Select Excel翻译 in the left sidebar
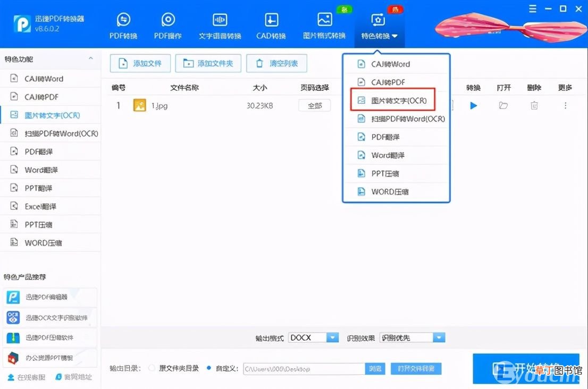This screenshot has height=389, width=588. [x=51, y=206]
